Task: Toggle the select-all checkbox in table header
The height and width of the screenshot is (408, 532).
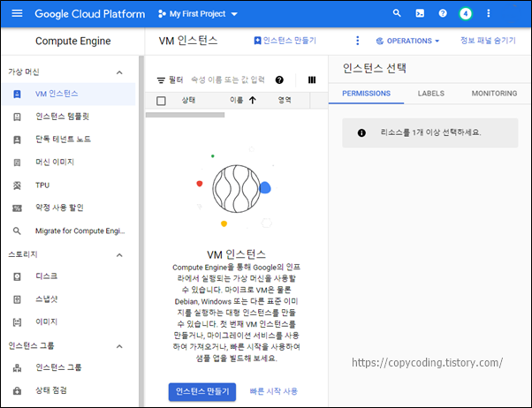Action: point(161,101)
